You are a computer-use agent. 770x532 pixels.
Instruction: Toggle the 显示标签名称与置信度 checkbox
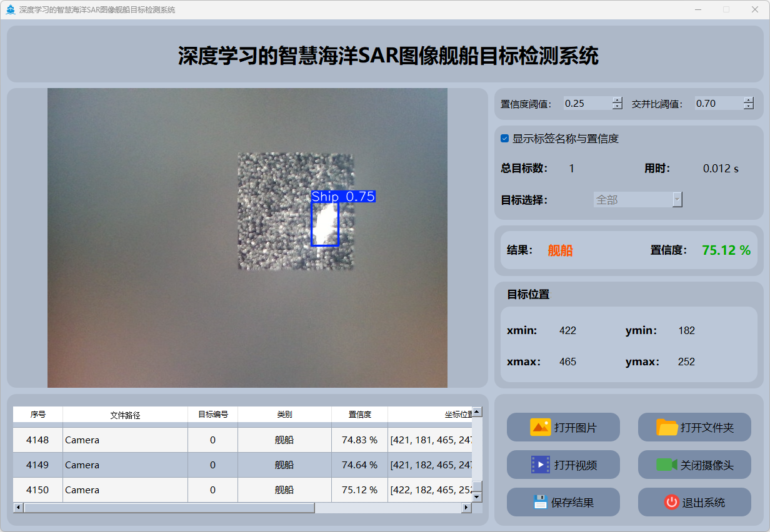click(505, 139)
